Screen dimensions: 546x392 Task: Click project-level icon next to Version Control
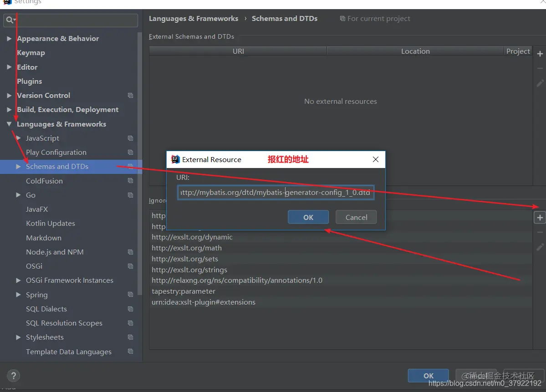coord(130,96)
